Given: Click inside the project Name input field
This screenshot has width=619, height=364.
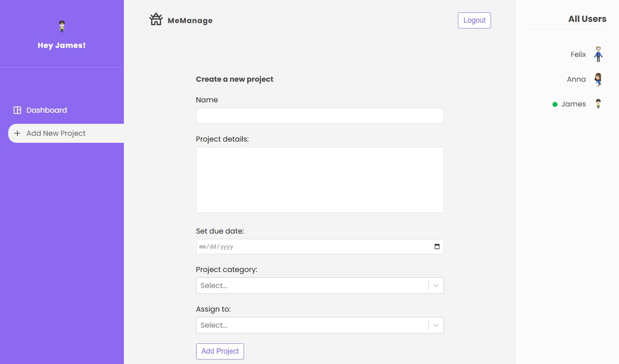Looking at the screenshot, I should click(x=320, y=116).
